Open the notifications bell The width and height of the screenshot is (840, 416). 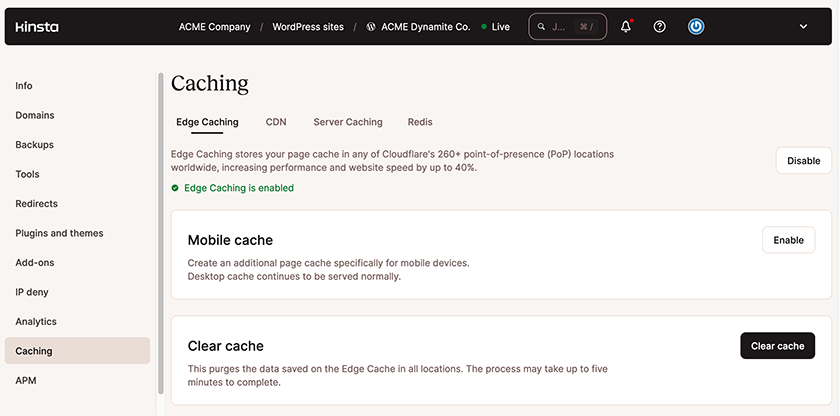[x=626, y=27]
